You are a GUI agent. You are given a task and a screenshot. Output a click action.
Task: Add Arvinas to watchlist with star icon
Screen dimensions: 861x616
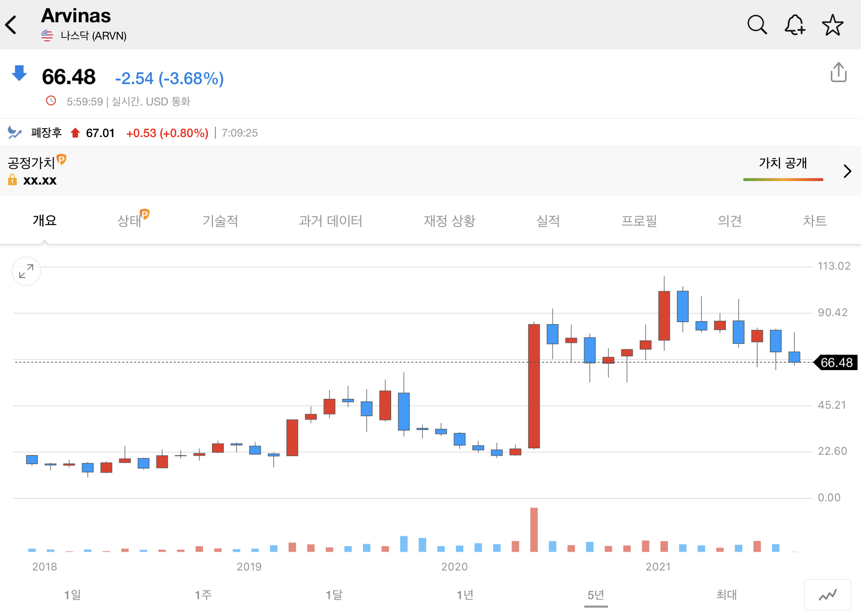pos(833,25)
